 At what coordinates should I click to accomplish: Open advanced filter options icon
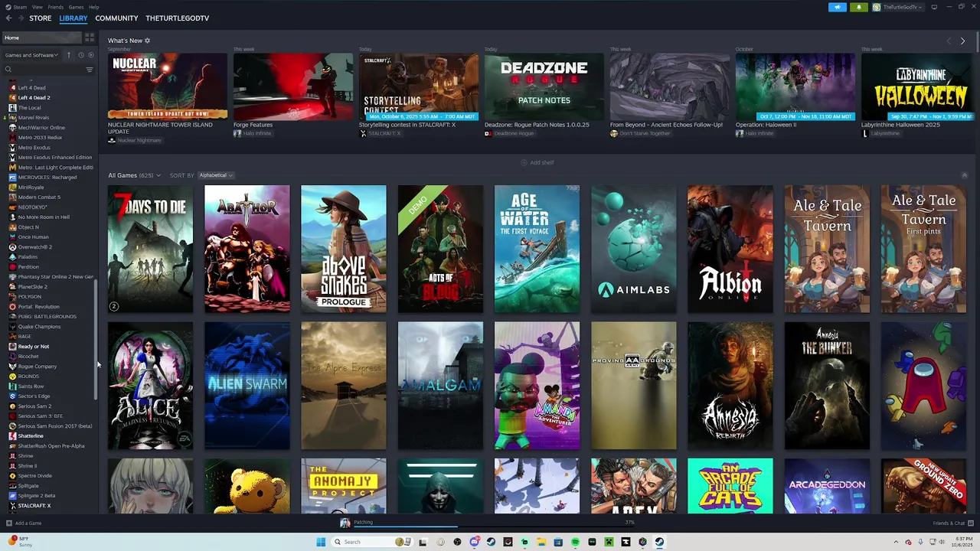point(89,70)
